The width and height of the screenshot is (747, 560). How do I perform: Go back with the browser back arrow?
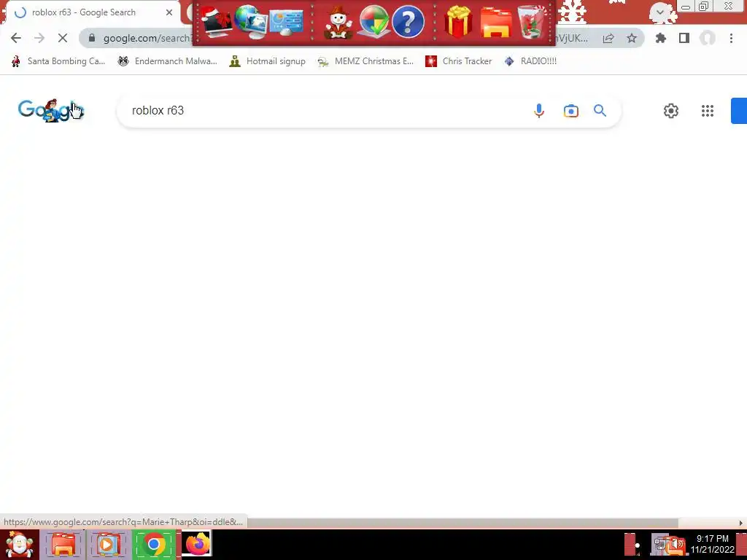16,38
